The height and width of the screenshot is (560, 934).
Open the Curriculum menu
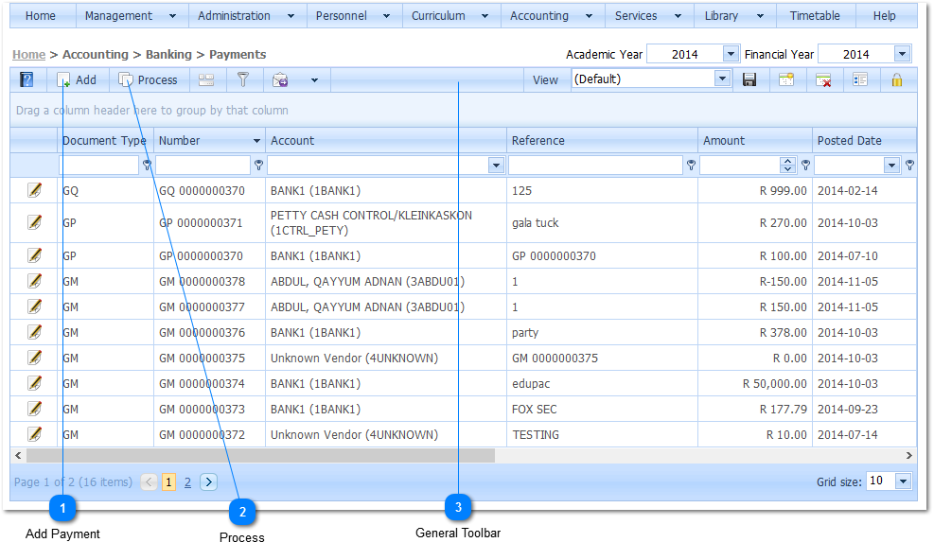click(451, 16)
